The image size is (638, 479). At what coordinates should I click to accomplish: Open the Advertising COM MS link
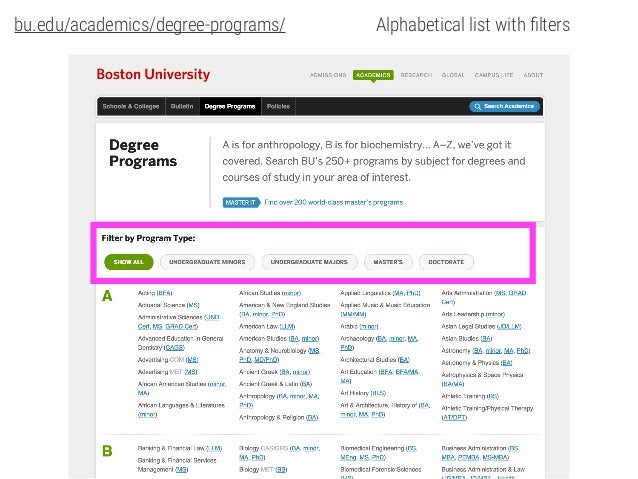pos(192,360)
